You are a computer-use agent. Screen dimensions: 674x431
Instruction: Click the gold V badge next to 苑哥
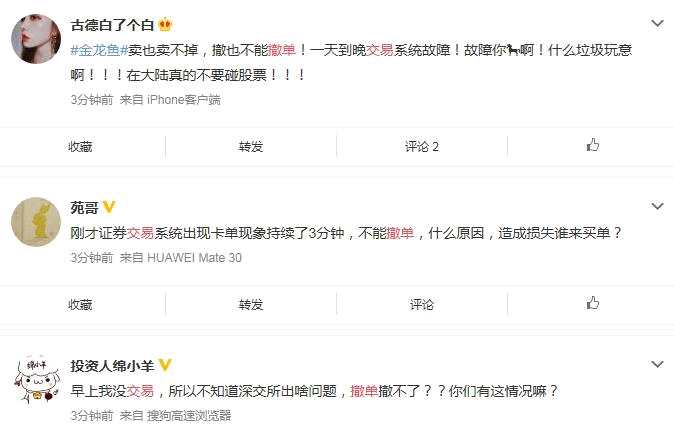click(x=109, y=207)
